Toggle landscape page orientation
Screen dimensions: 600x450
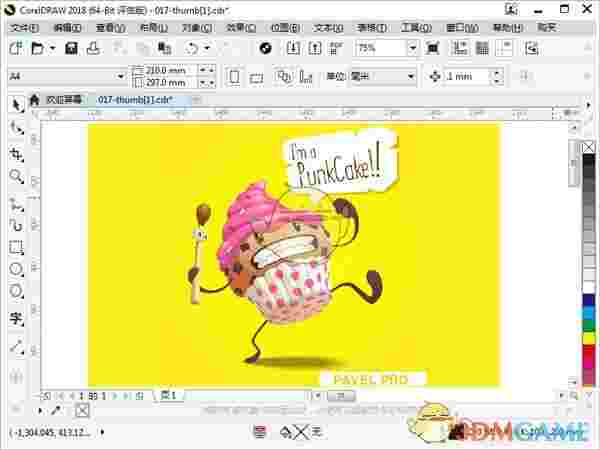pos(256,78)
